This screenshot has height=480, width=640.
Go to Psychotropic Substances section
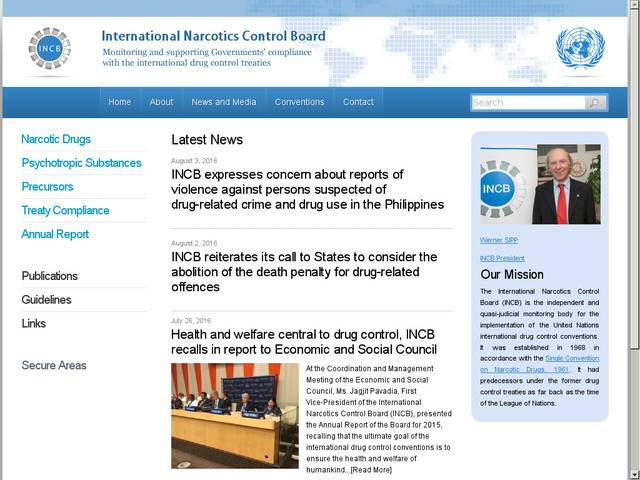pyautogui.click(x=81, y=163)
